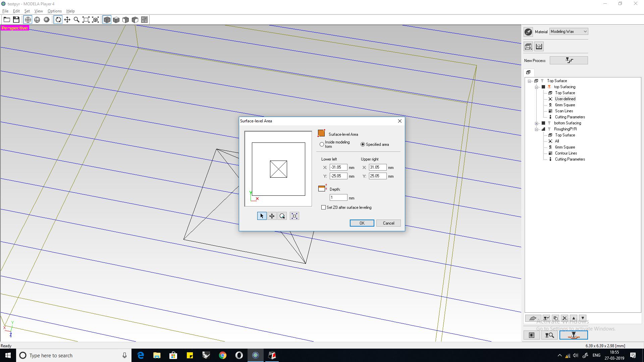Select the Inside modeling form radio option

(322, 144)
